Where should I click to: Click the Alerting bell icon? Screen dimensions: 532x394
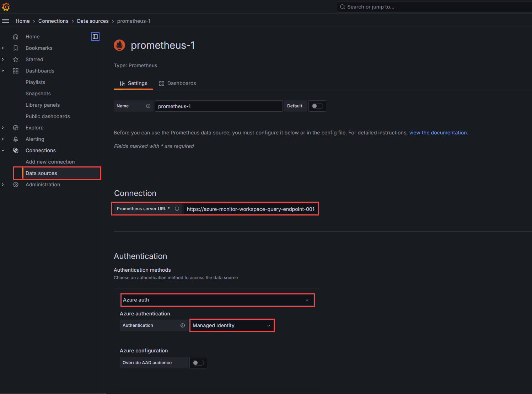pyautogui.click(x=16, y=139)
